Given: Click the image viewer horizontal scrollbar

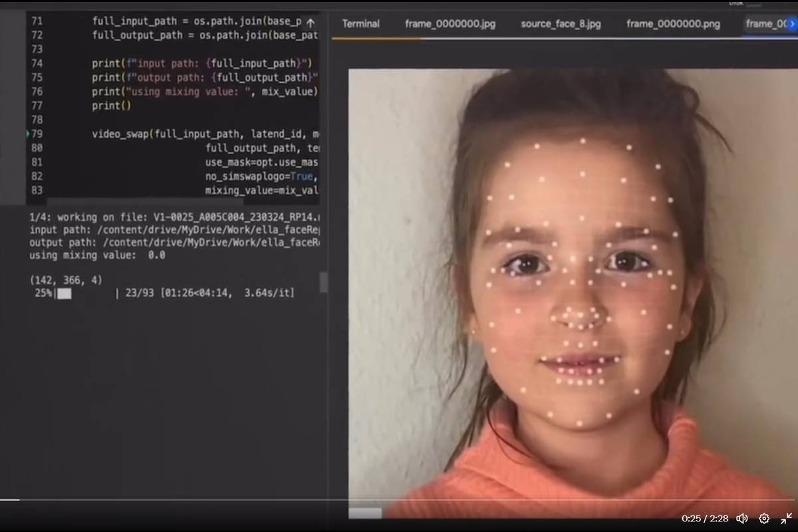Looking at the screenshot, I should (365, 513).
